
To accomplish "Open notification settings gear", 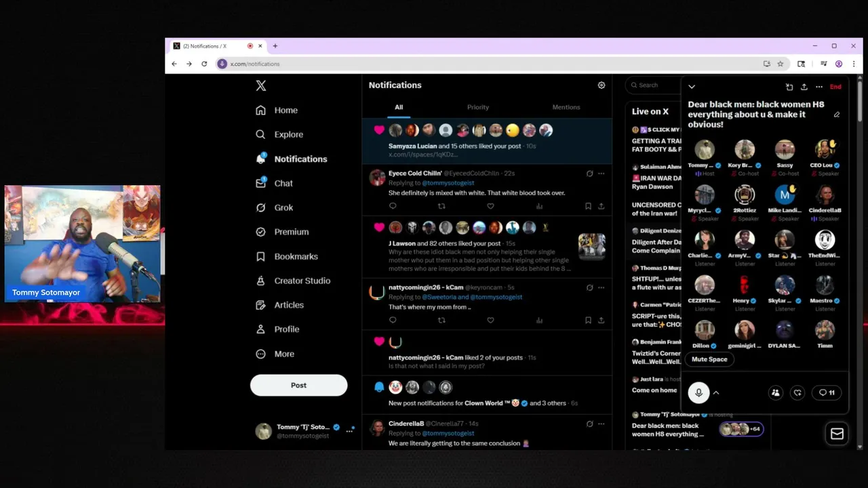I will click(x=601, y=85).
